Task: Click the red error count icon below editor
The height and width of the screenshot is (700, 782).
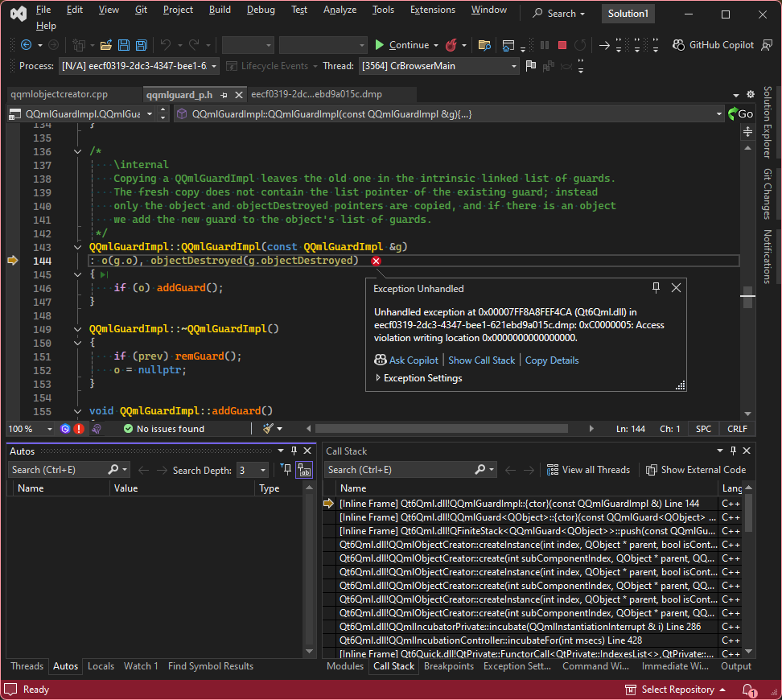Action: 79,429
